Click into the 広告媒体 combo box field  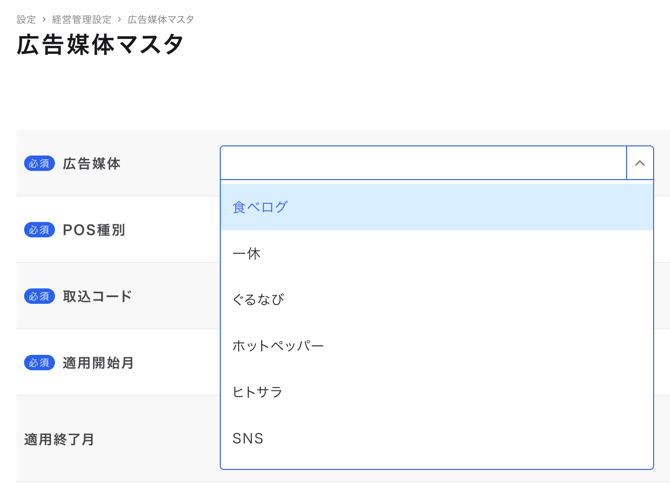(x=423, y=163)
